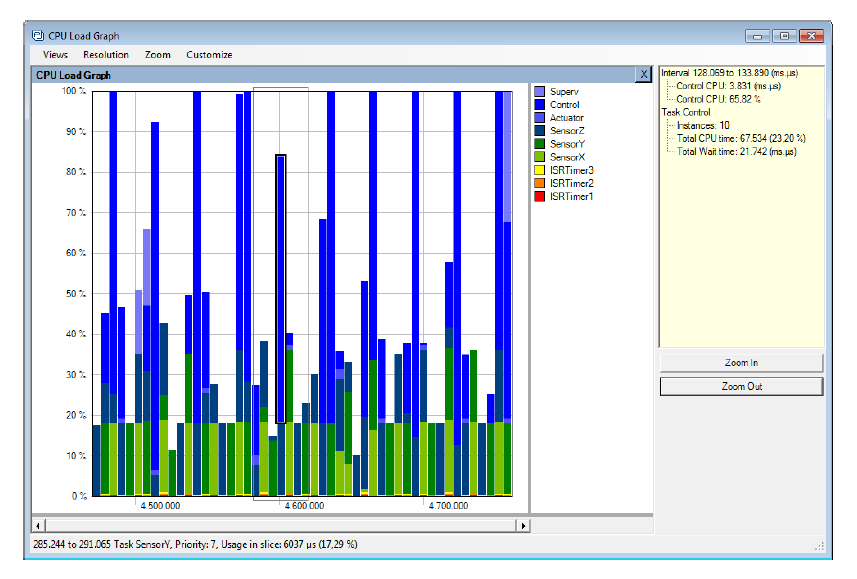The height and width of the screenshot is (579, 857).
Task: Click the ISRTimer2 orange legend swatch
Action: (539, 183)
